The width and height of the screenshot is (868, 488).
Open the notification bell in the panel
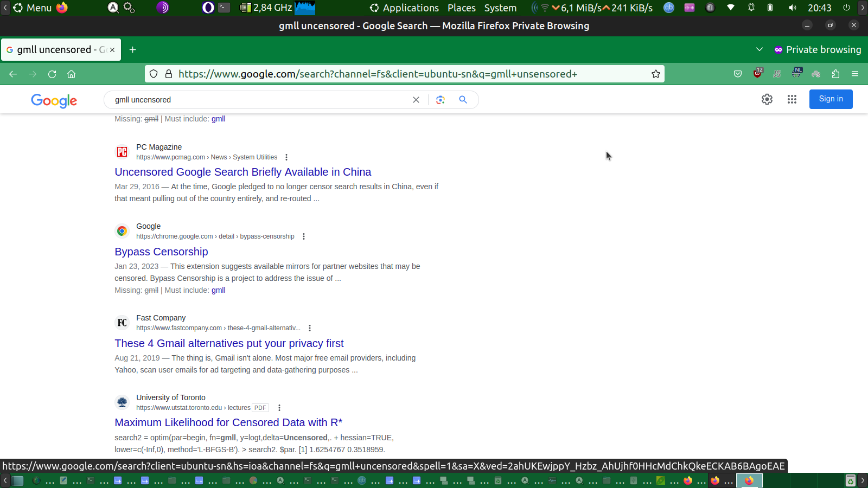point(751,8)
